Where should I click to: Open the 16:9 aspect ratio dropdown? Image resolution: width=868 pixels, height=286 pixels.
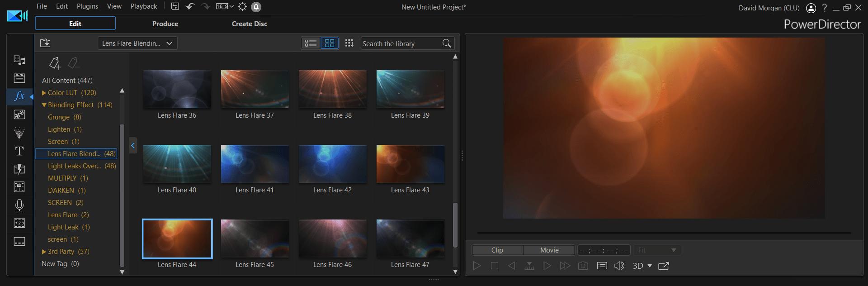[x=225, y=6]
